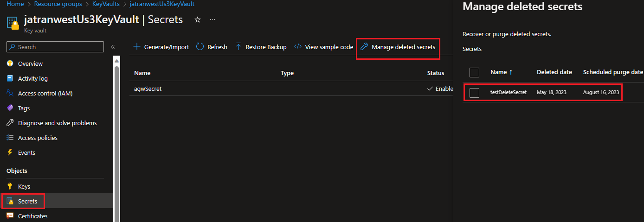Click the Restore Backup up-arrow icon

coord(238,47)
